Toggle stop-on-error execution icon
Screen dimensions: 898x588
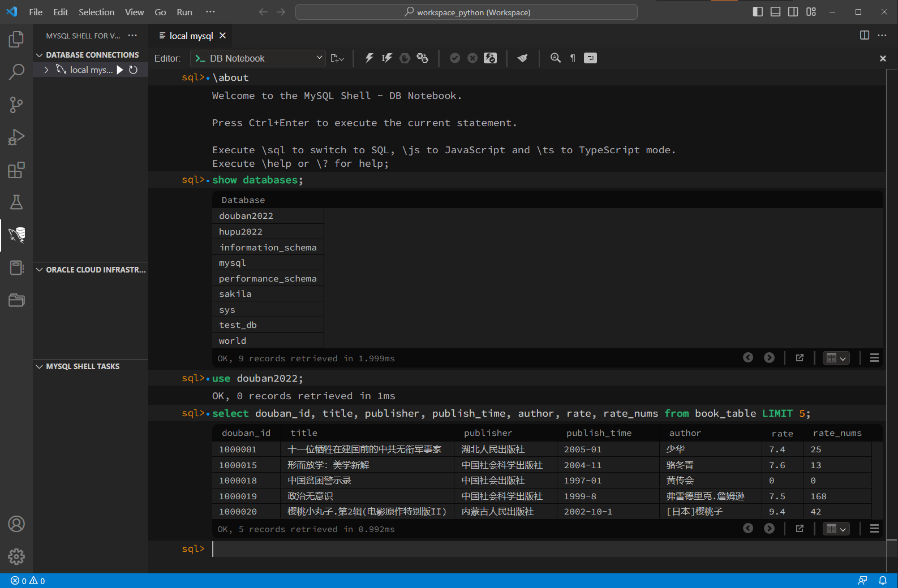point(423,58)
